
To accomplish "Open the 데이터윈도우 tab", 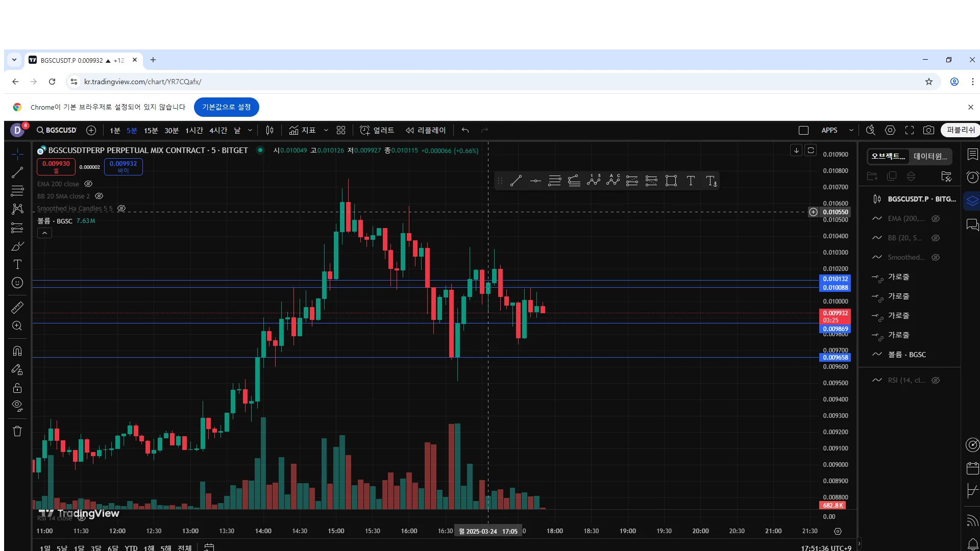I will (930, 156).
